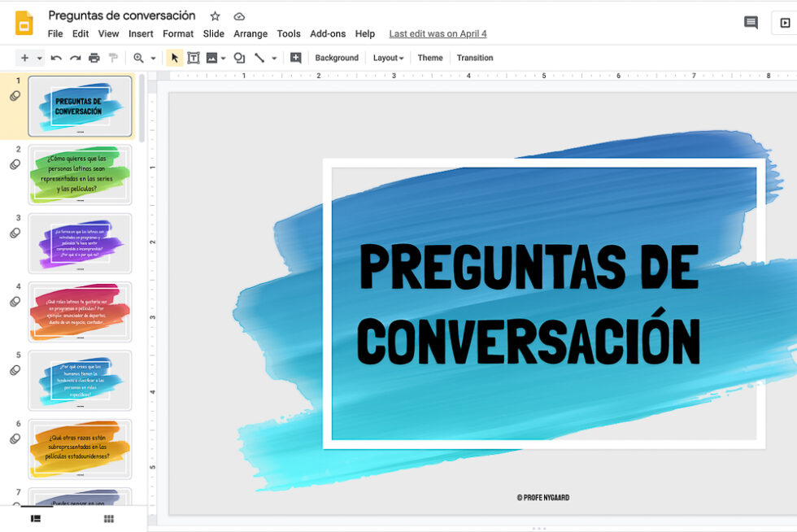This screenshot has height=532, width=797.
Task: Select the Shape tool
Action: (x=239, y=58)
